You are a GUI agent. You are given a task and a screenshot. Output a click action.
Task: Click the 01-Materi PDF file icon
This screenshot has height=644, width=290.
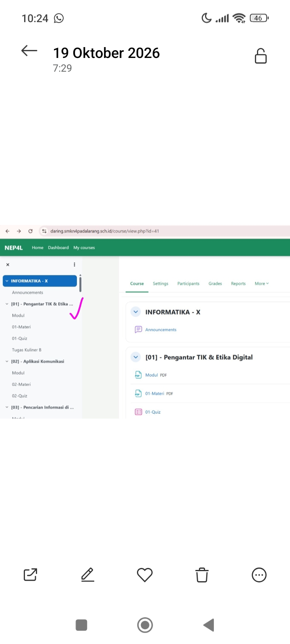coord(138,393)
